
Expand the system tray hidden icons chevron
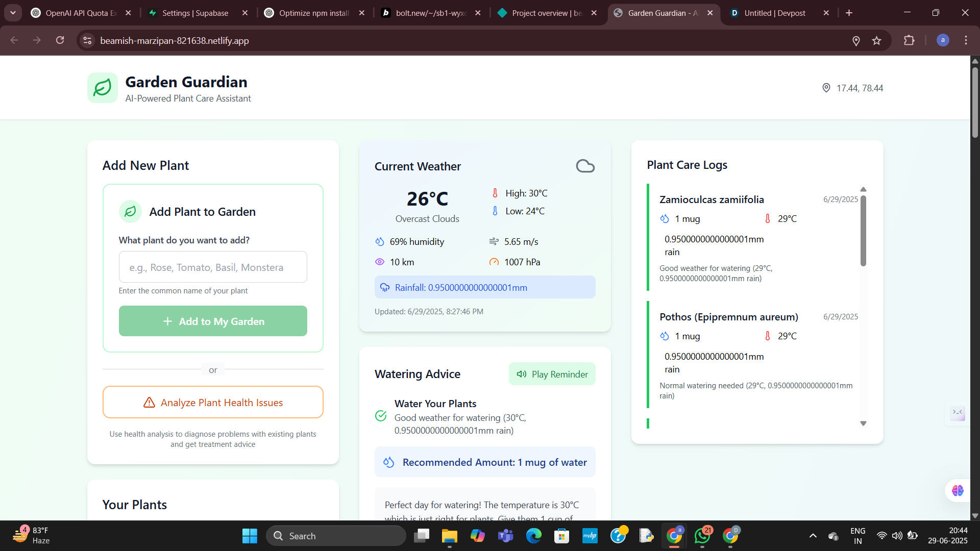coord(813,536)
